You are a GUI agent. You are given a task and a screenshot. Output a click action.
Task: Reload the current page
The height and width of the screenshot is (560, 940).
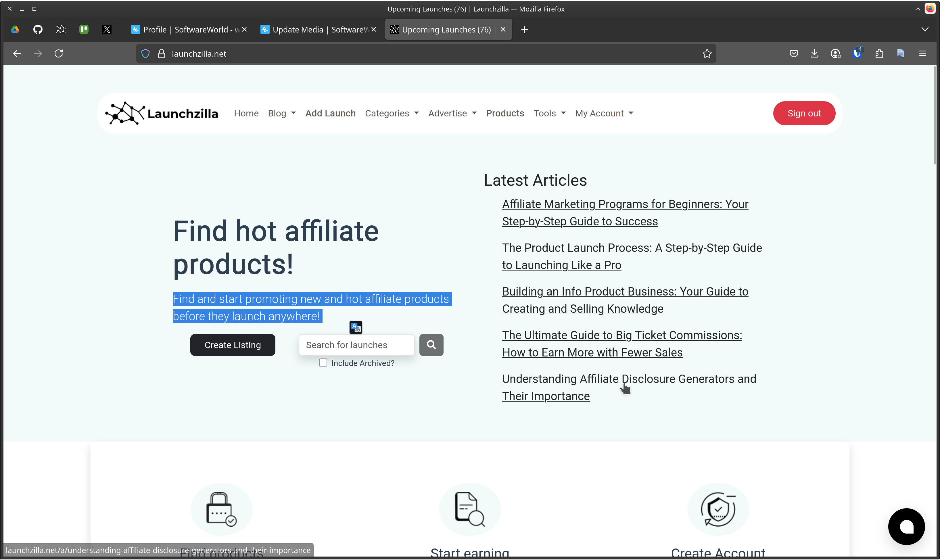point(58,53)
